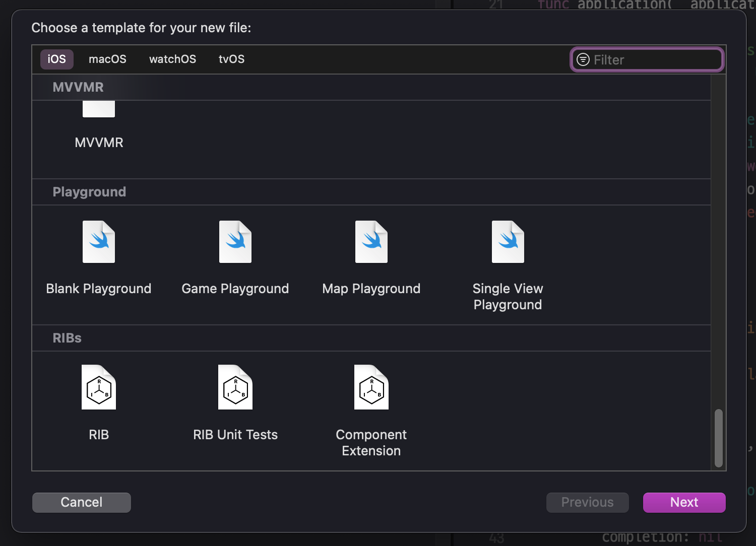
Task: Open the watchOS templates tab
Action: pyautogui.click(x=172, y=59)
